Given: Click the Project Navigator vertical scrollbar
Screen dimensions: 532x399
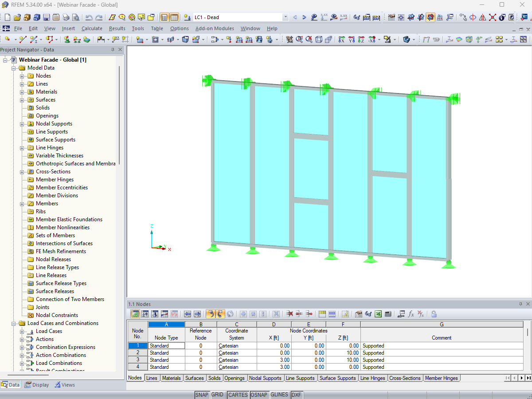Looking at the screenshot, I should pos(119,115).
